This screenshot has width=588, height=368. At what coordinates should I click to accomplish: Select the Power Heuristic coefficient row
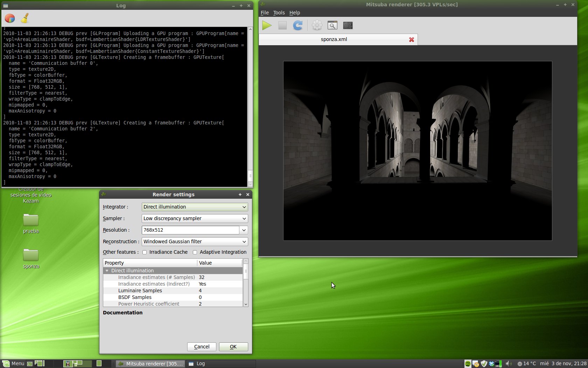tap(173, 304)
